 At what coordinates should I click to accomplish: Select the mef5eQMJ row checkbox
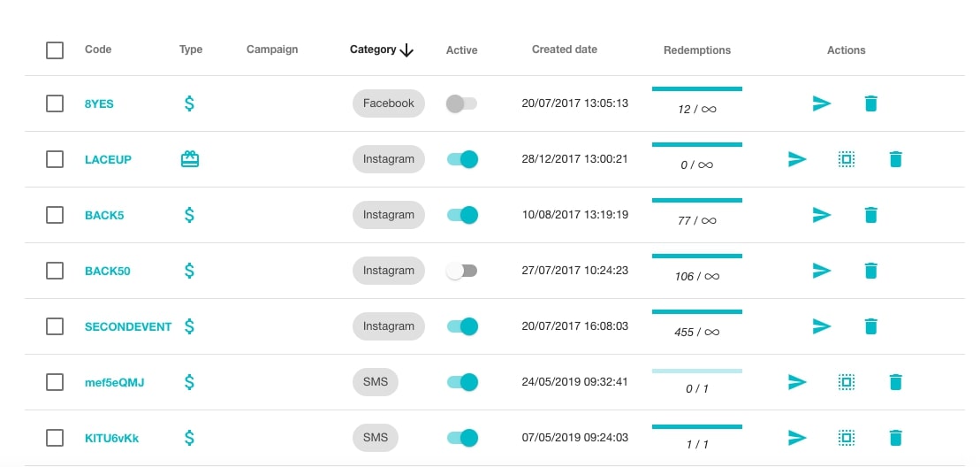pyautogui.click(x=55, y=382)
